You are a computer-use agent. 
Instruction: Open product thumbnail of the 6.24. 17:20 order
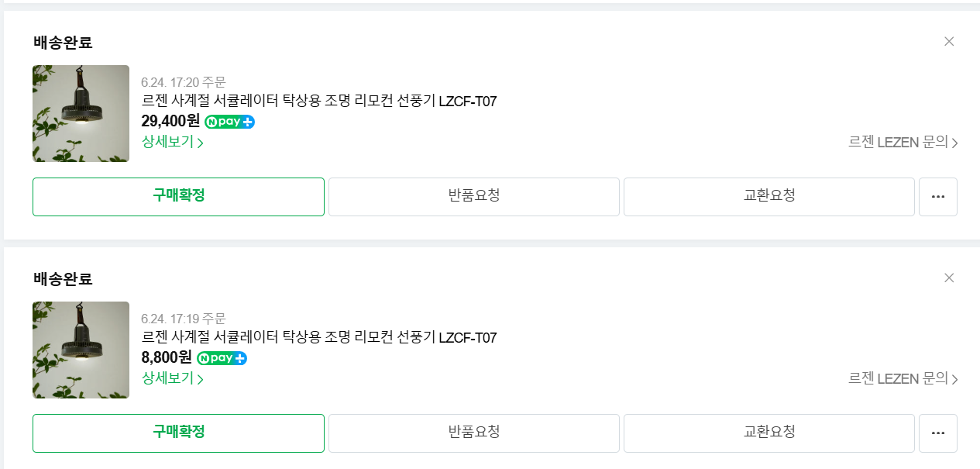pos(81,113)
